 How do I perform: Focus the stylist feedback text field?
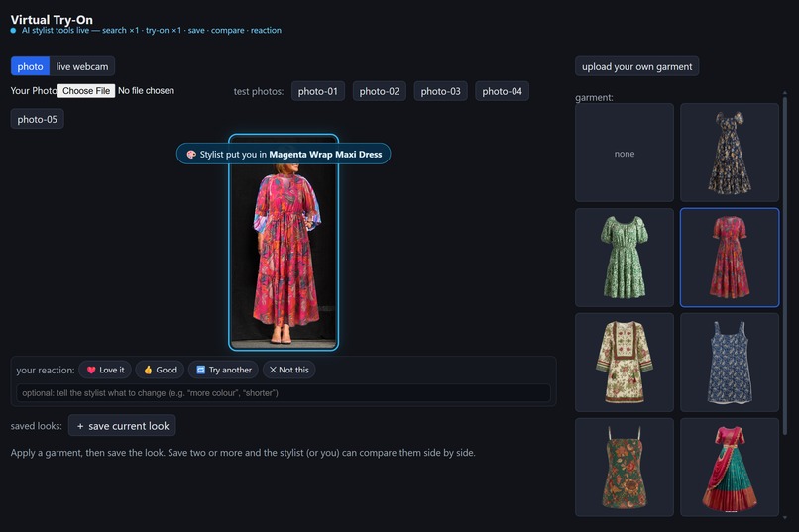[x=284, y=393]
